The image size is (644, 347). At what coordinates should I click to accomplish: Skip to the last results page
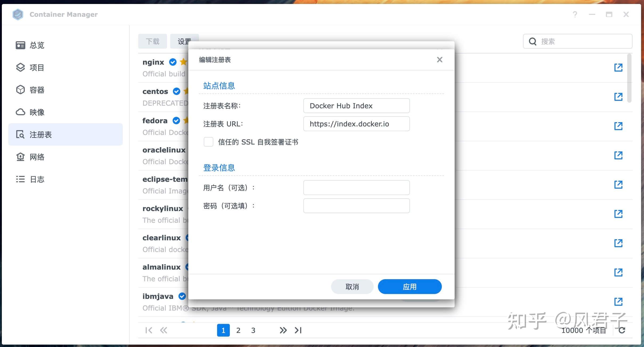coord(298,330)
